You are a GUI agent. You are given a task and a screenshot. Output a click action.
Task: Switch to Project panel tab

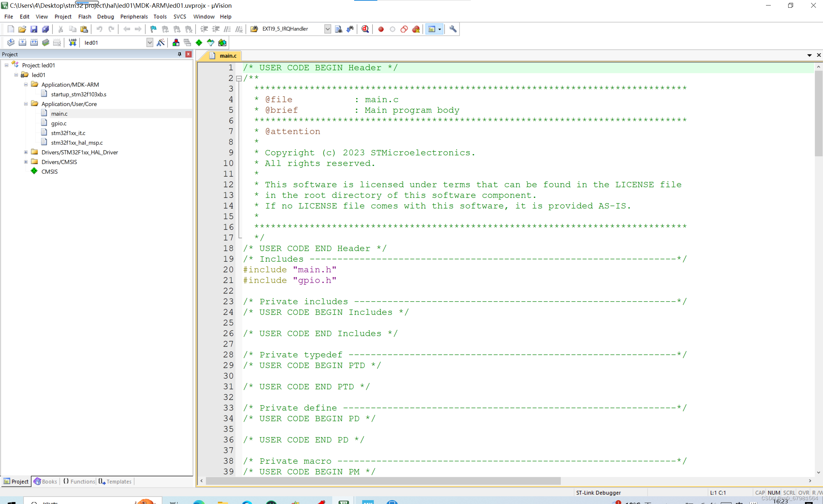16,481
